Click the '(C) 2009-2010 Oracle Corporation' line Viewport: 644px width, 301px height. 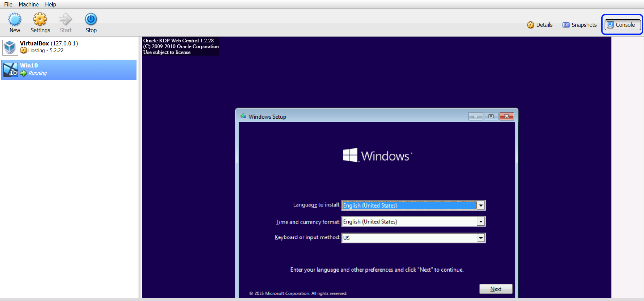tap(181, 46)
